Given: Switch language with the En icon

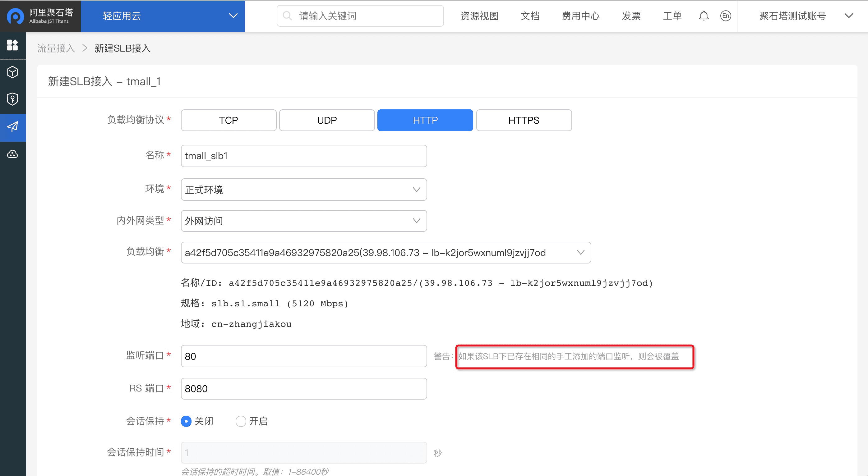Looking at the screenshot, I should [726, 16].
